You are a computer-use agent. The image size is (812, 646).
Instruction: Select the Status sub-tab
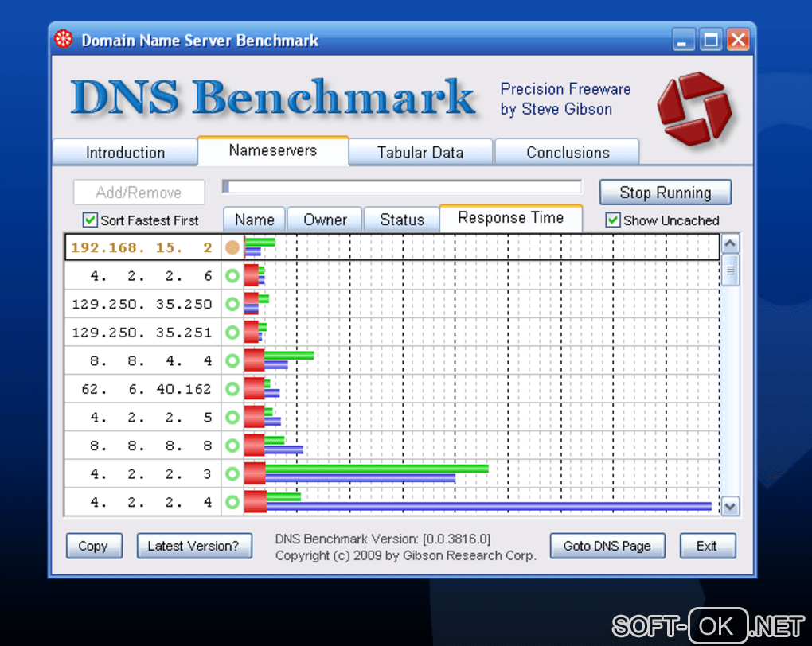click(x=402, y=220)
